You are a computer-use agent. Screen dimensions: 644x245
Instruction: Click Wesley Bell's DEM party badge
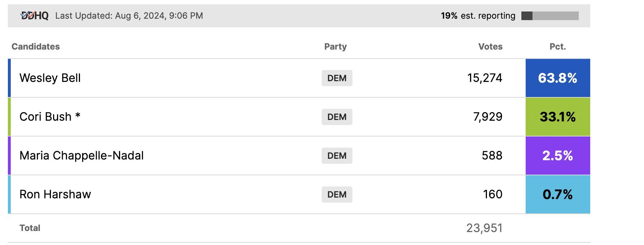[x=337, y=78]
